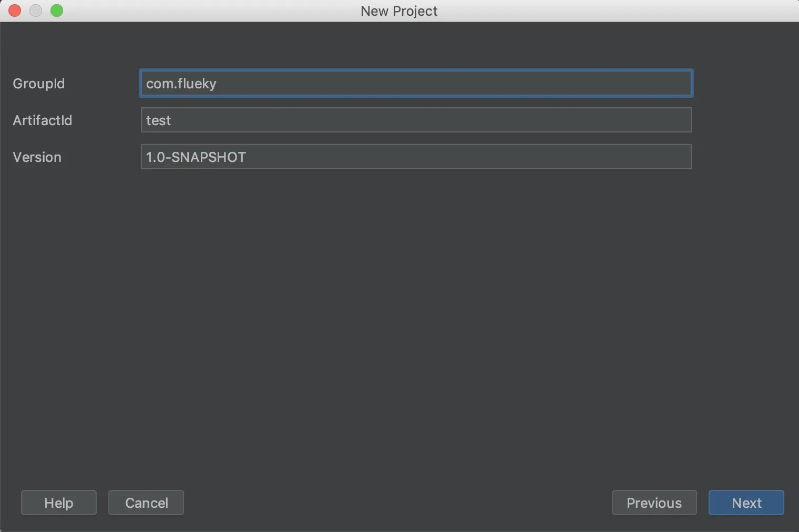Click the Version label
The width and height of the screenshot is (799, 532).
coord(37,157)
